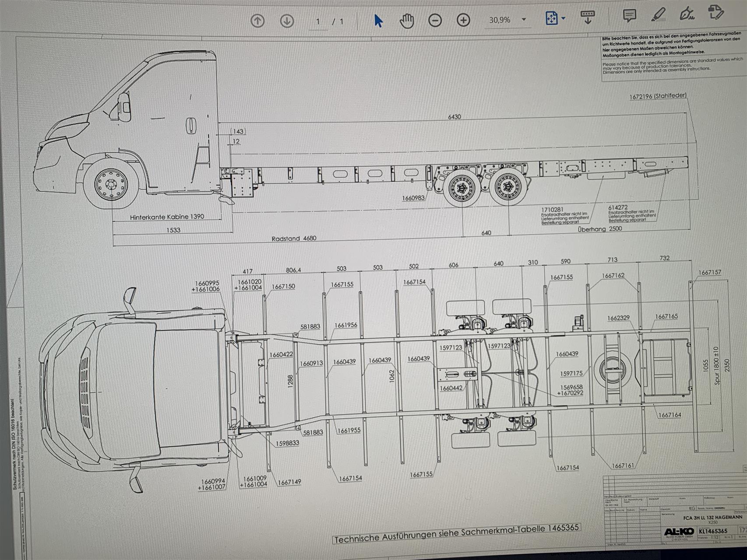
Task: Click drawing number KL1465365
Action: click(x=713, y=531)
